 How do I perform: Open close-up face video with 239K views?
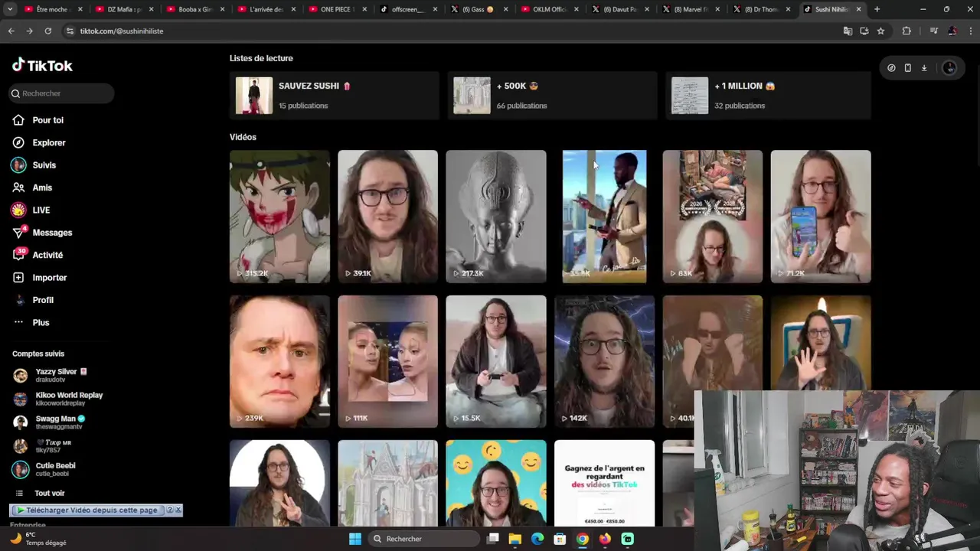point(279,361)
